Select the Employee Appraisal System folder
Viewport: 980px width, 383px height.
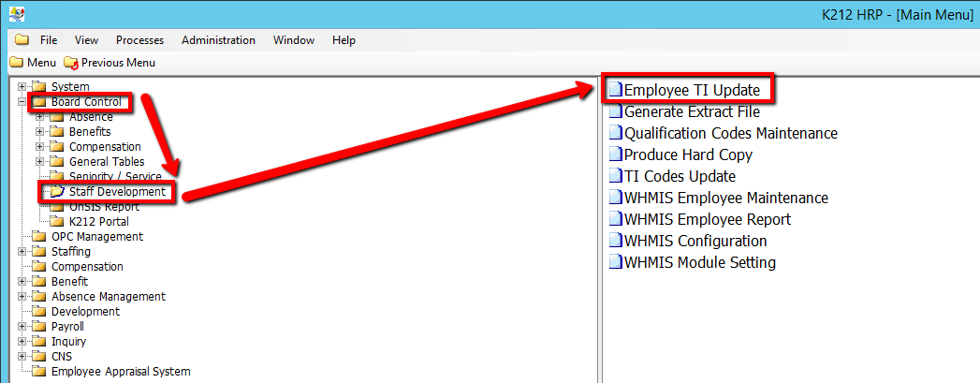point(120,372)
